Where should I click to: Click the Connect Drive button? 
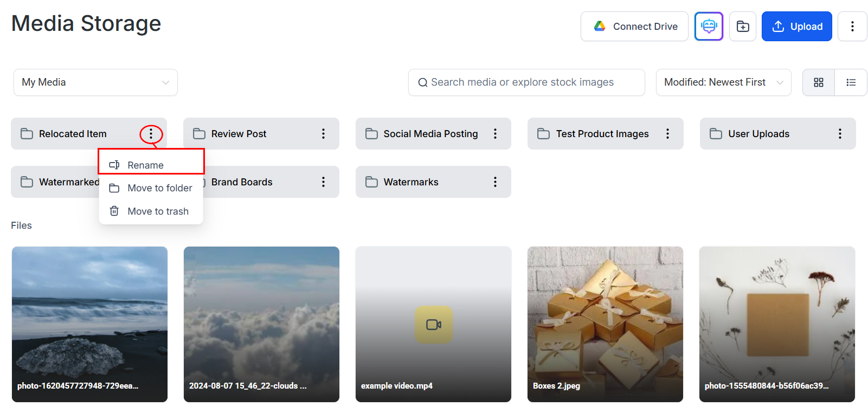pos(634,26)
